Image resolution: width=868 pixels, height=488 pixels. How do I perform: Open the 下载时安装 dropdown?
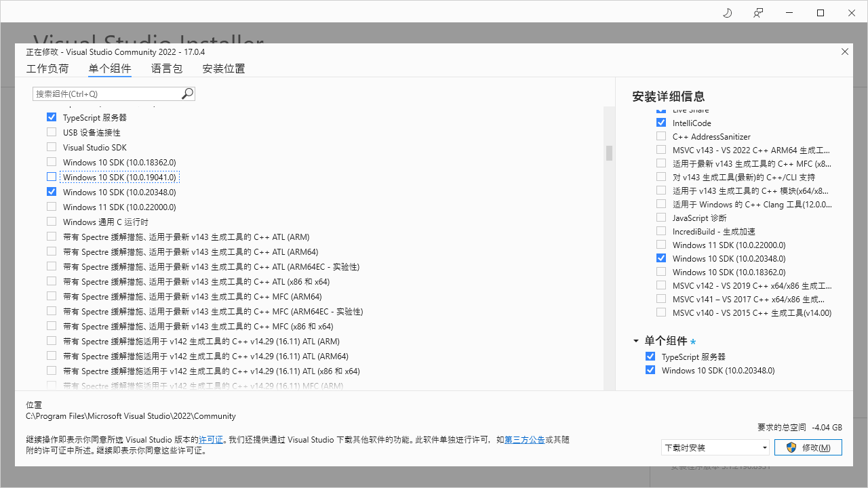click(715, 447)
